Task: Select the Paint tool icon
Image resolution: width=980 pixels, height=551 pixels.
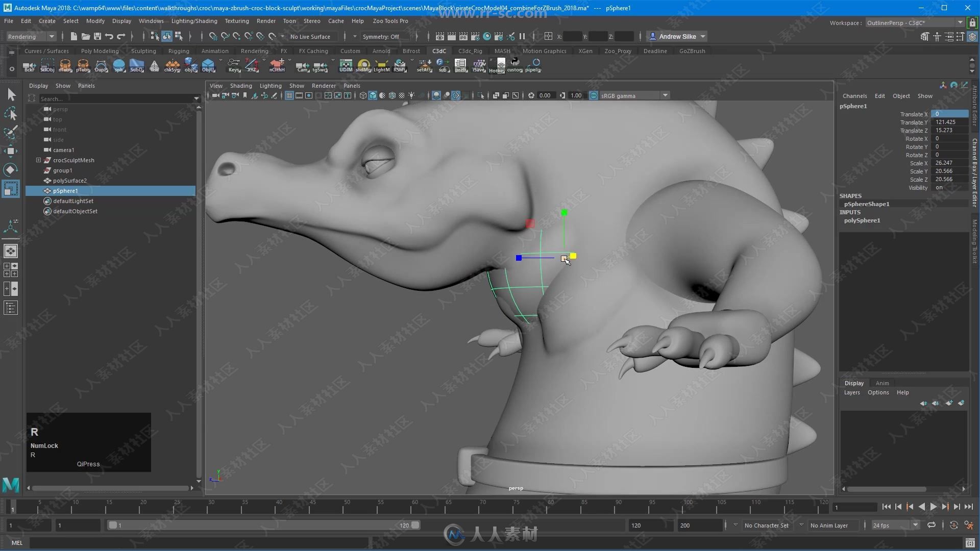Action: pyautogui.click(x=10, y=131)
